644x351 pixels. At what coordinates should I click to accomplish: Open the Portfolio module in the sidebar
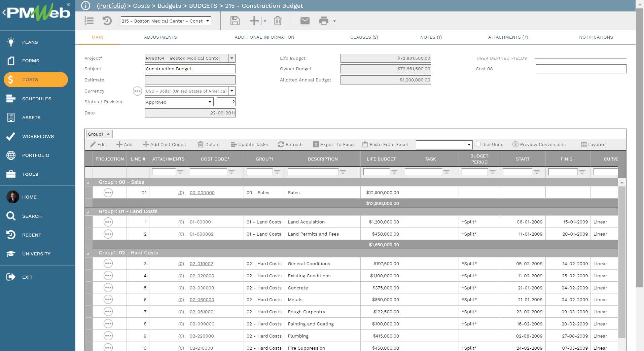(x=35, y=155)
